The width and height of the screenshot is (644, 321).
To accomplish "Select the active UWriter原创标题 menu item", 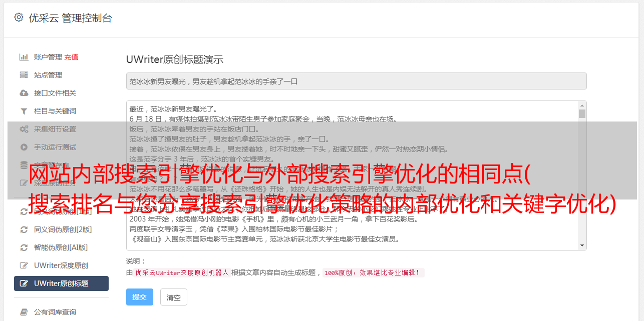I will pyautogui.click(x=61, y=283).
